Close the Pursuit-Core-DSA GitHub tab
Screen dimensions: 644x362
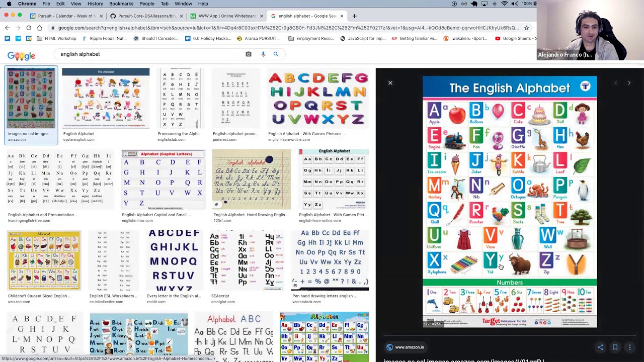point(181,16)
